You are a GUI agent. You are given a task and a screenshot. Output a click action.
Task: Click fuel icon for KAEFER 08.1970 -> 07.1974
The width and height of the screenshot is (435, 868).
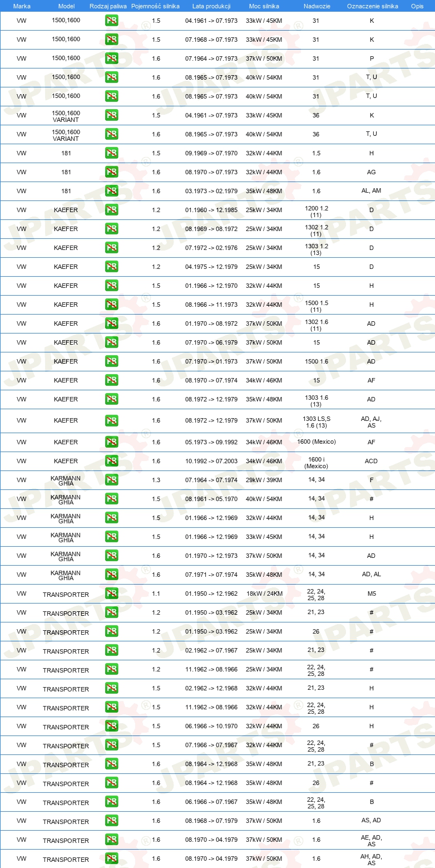(111, 380)
